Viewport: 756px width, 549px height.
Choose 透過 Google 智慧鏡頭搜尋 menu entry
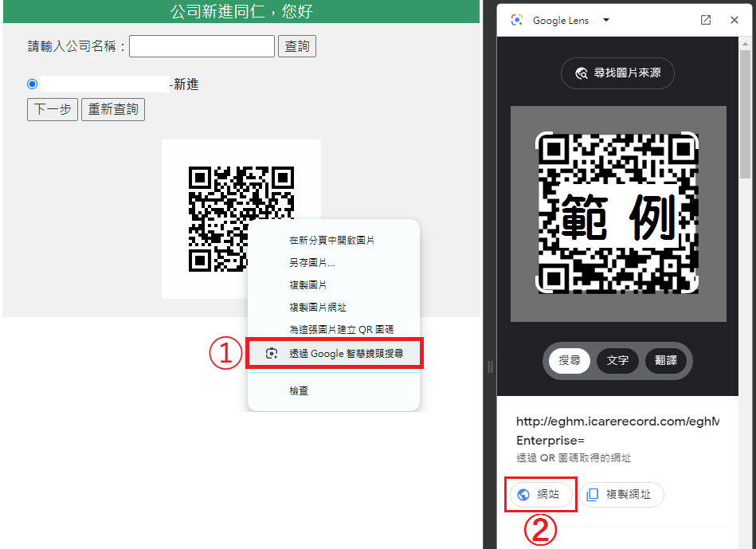coord(334,354)
